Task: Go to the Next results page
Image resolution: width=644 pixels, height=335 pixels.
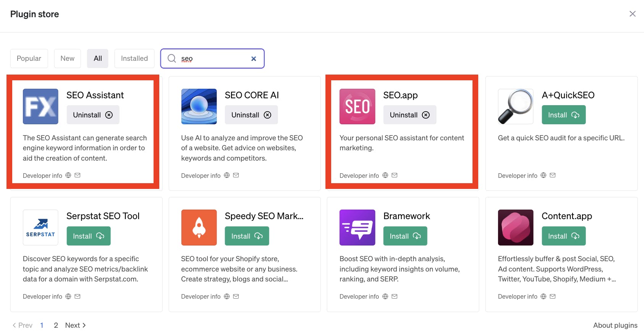Action: 76,325
